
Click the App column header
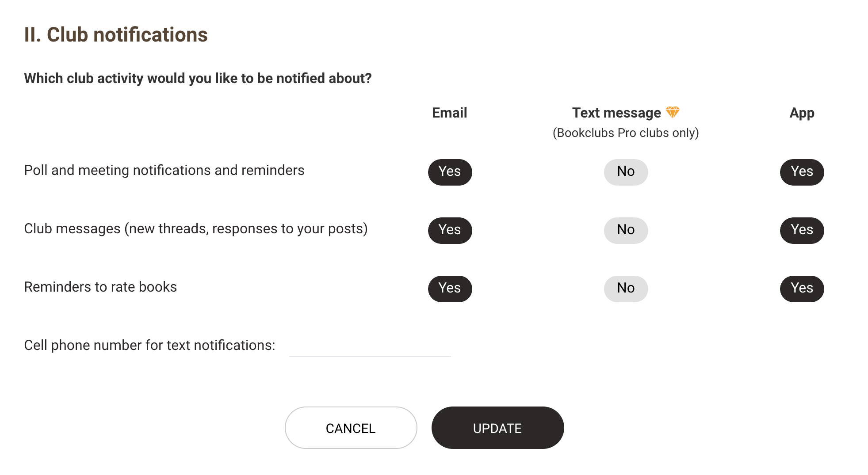(802, 113)
